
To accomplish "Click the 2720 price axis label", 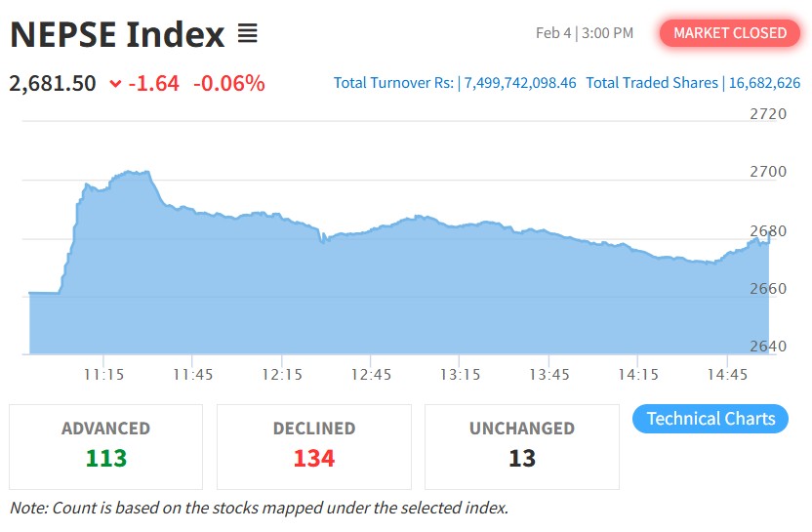I will [x=768, y=113].
